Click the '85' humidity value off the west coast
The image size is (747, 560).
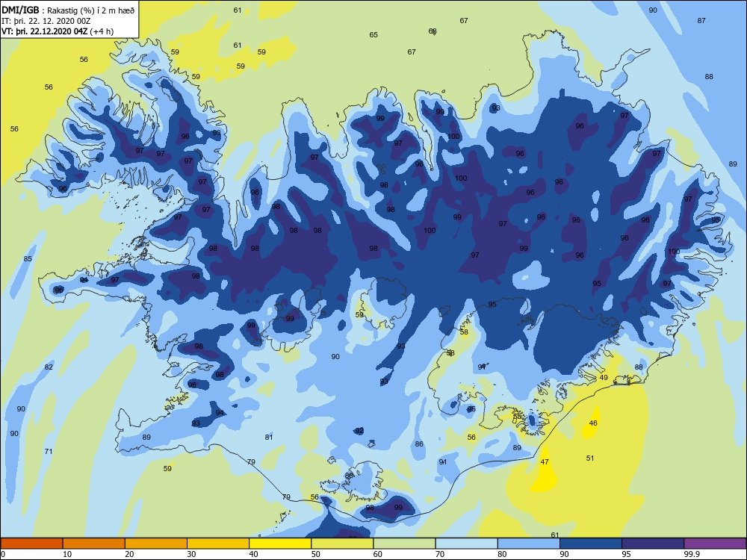point(28,259)
